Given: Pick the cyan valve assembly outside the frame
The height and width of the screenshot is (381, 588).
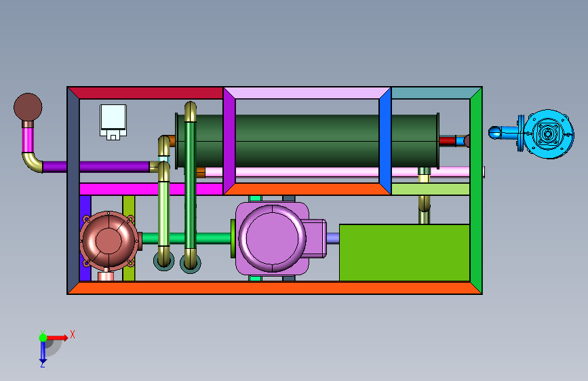Looking at the screenshot, I should click(x=532, y=134).
